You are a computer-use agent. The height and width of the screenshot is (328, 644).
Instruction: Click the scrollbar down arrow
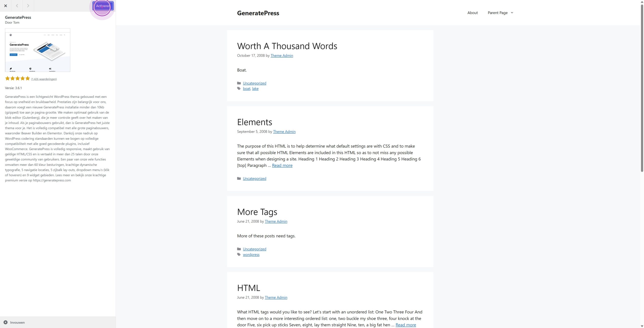(642, 326)
